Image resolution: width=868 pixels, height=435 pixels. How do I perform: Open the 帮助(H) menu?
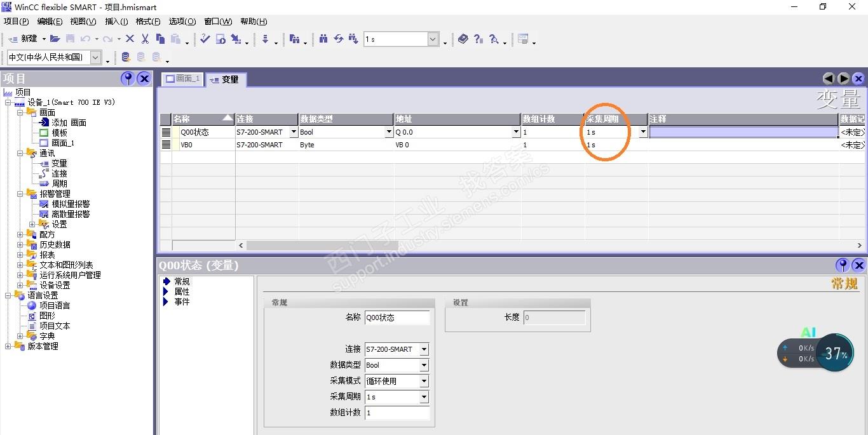tap(254, 22)
